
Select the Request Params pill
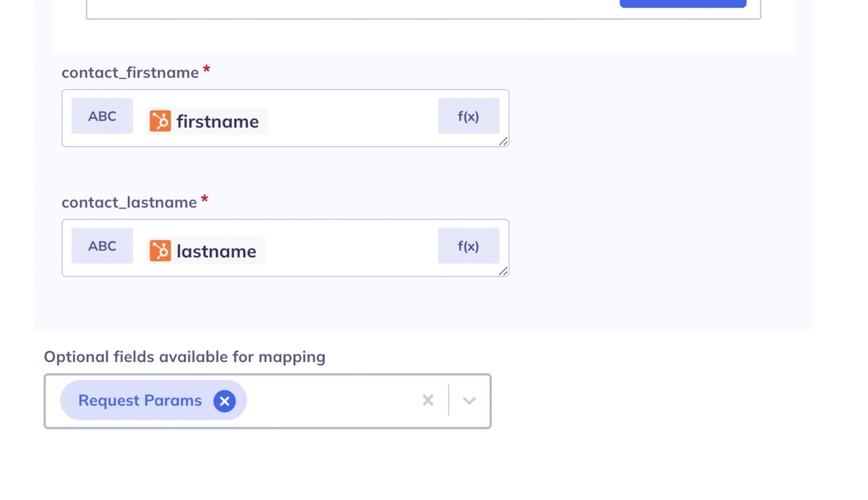click(x=140, y=400)
